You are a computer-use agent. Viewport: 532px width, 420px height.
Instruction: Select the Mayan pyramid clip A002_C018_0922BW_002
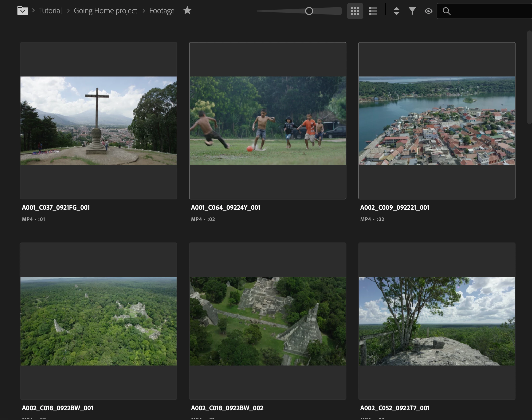pos(267,321)
